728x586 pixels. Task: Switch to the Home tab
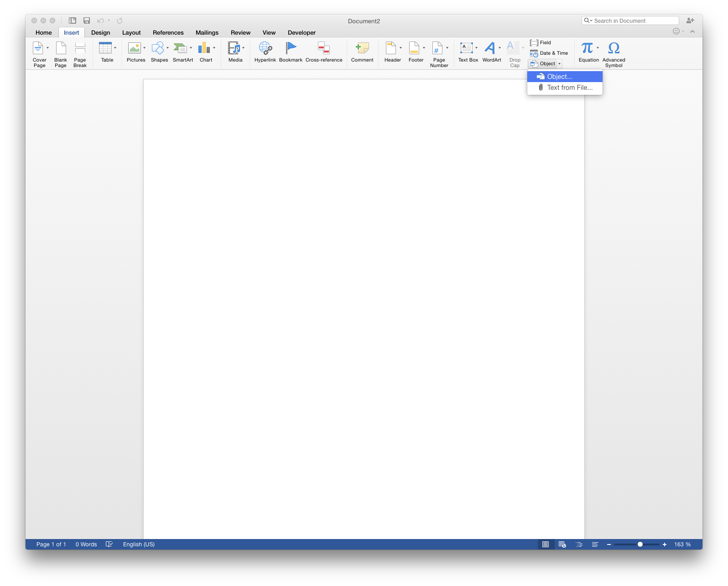click(44, 33)
